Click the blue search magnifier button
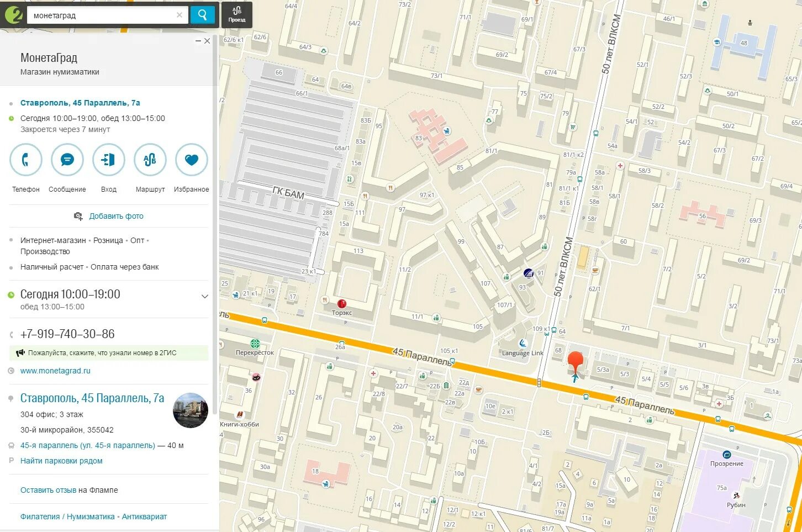The height and width of the screenshot is (532, 802). click(202, 15)
